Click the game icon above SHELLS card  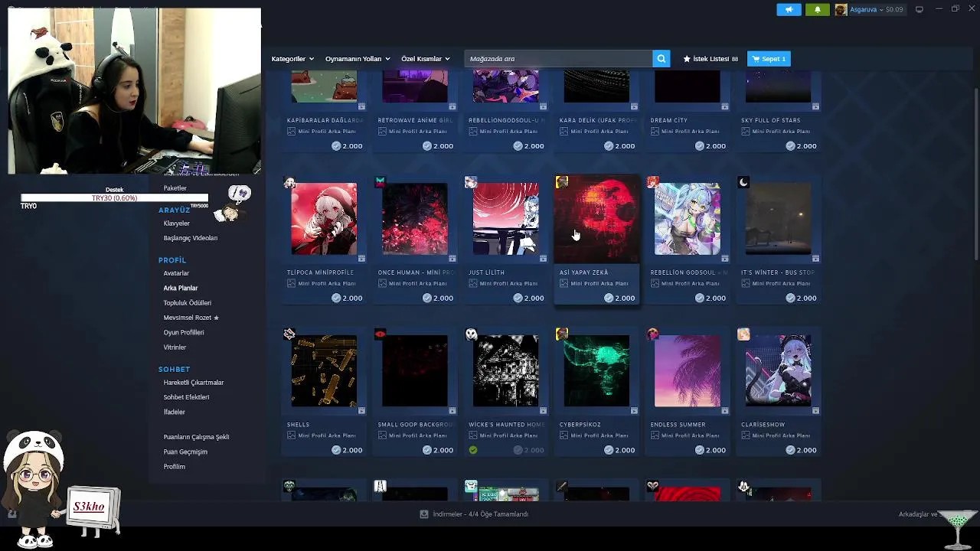point(289,334)
